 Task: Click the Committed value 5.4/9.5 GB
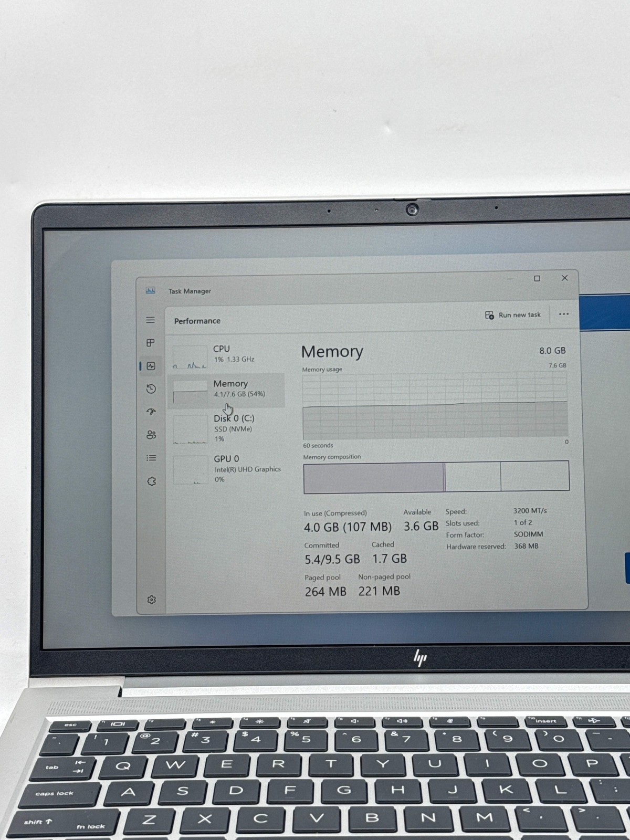(x=332, y=559)
